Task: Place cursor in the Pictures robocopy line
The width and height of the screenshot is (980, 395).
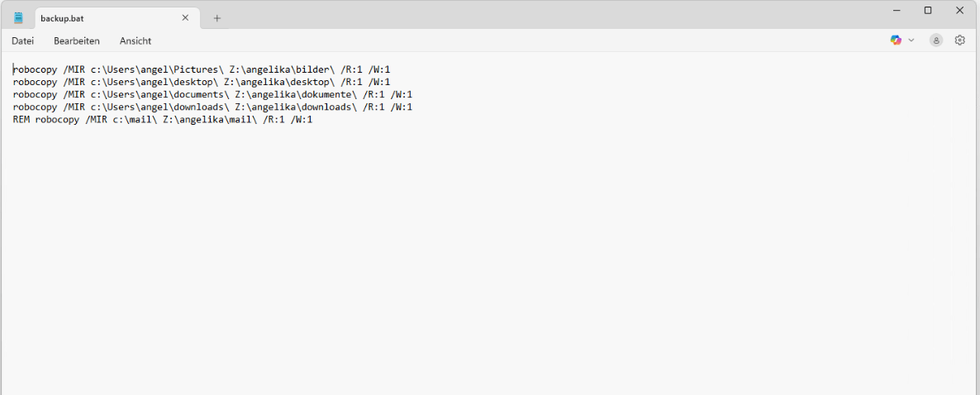Action: click(202, 69)
